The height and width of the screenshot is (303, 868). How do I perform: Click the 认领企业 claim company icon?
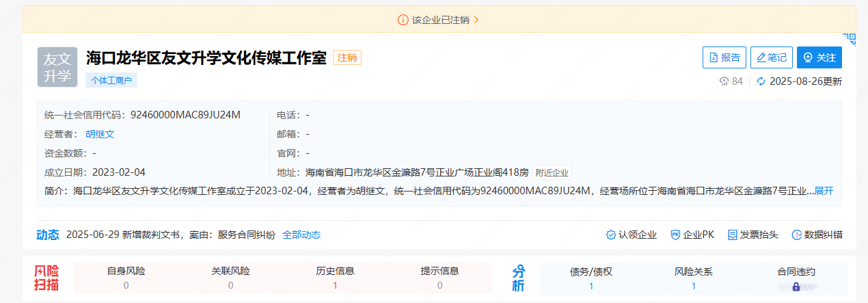(611, 235)
